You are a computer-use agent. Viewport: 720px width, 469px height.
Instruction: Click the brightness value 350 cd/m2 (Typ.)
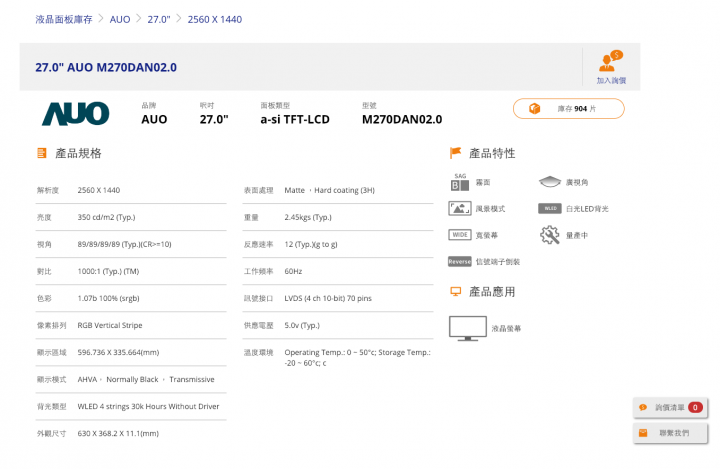[106, 217]
